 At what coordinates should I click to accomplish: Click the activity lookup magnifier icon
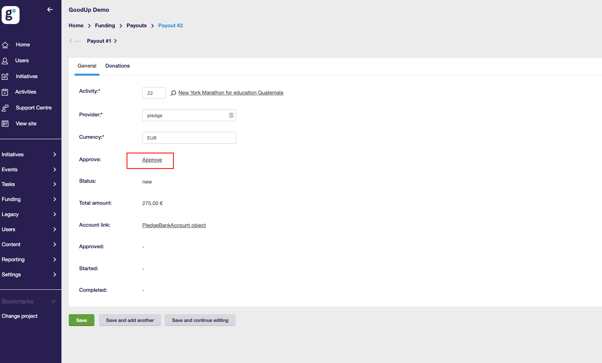[x=173, y=93]
